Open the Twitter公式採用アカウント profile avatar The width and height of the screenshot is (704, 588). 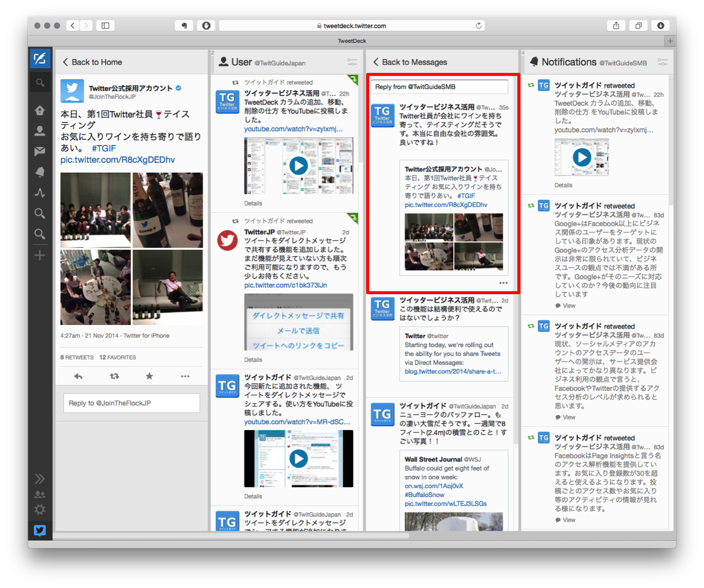[x=72, y=91]
